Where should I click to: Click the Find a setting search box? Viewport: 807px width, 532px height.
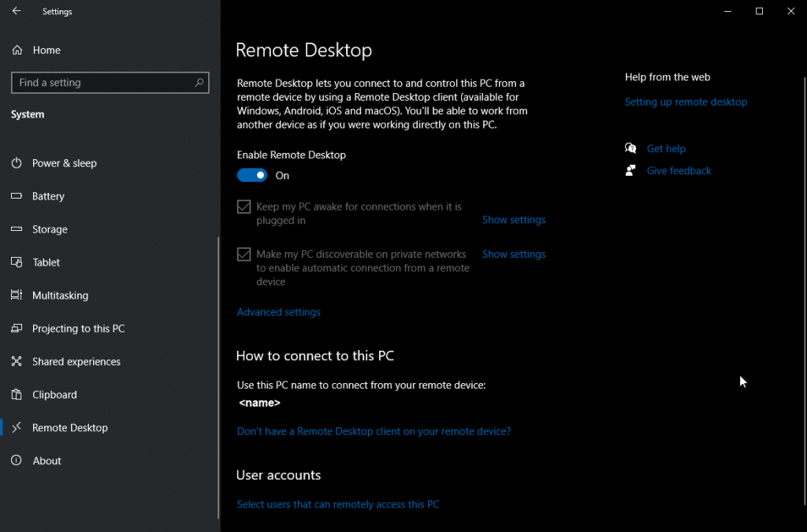(x=102, y=83)
